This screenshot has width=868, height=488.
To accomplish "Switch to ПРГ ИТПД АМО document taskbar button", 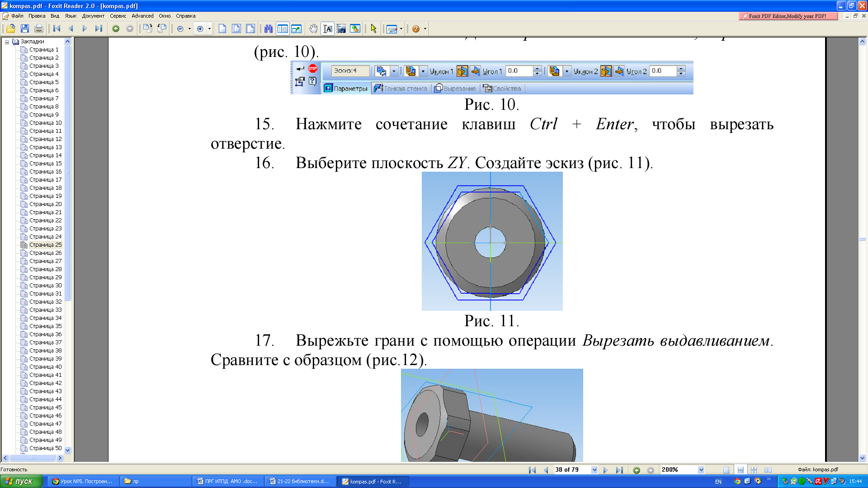I will (x=227, y=481).
